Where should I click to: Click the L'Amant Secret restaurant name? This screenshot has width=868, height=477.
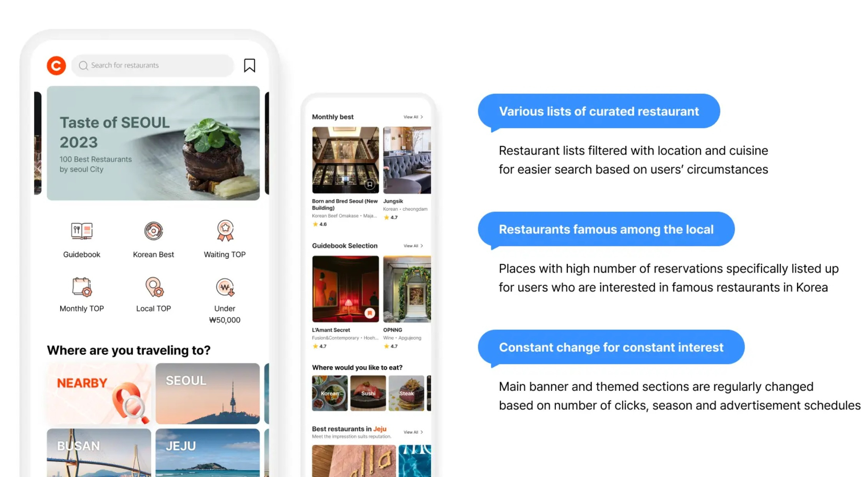331,330
